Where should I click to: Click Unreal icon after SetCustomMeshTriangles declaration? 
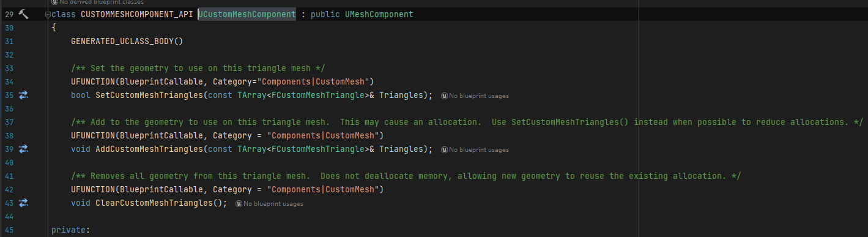(x=445, y=96)
